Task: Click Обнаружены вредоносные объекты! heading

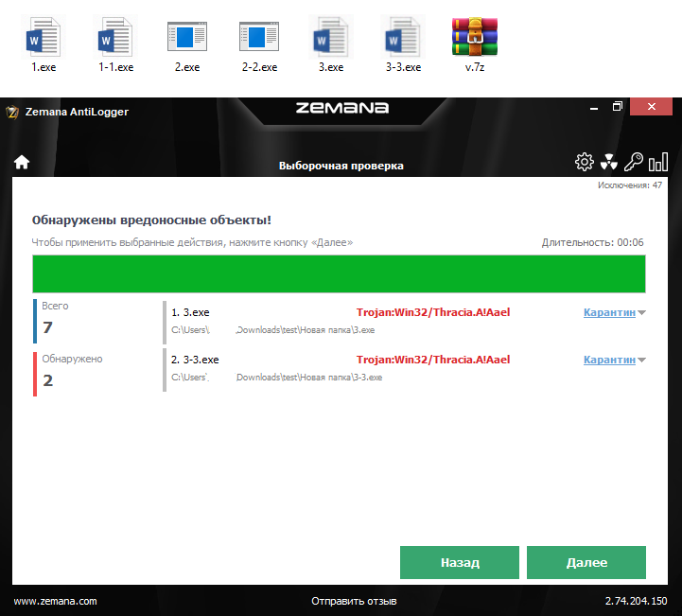Action: tap(151, 220)
